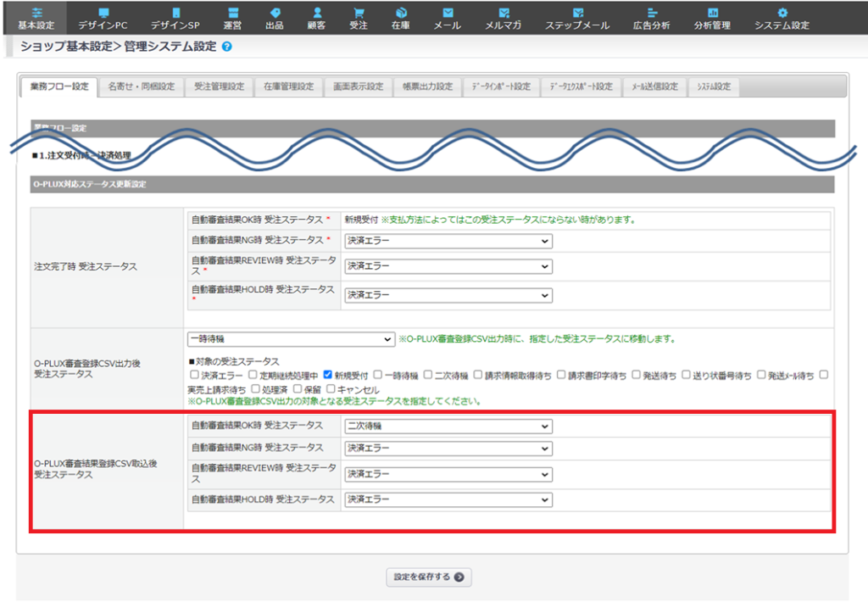Click the 設定を保存する button
Image resolution: width=868 pixels, height=608 pixels.
(428, 577)
